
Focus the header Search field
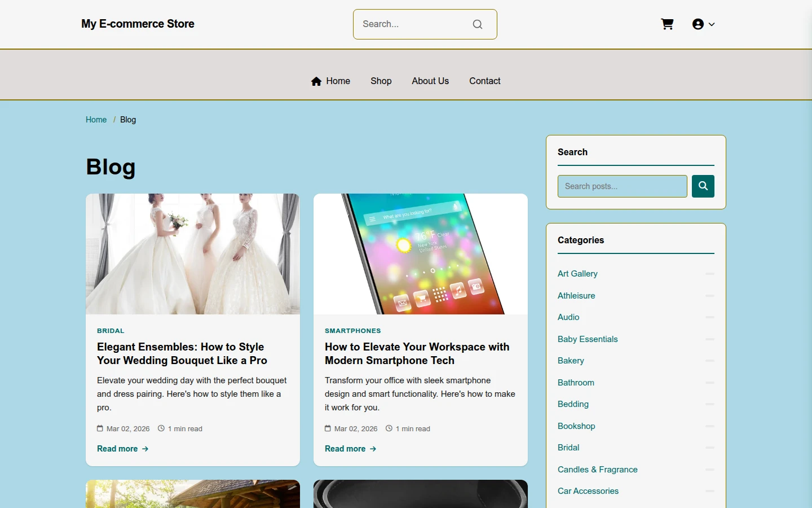(425, 24)
